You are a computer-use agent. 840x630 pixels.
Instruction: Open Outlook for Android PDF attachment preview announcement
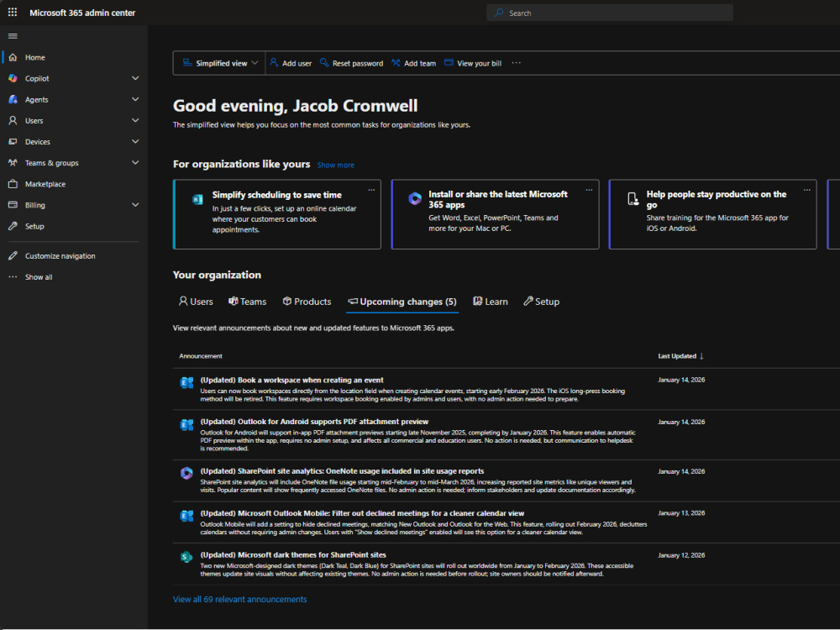314,422
